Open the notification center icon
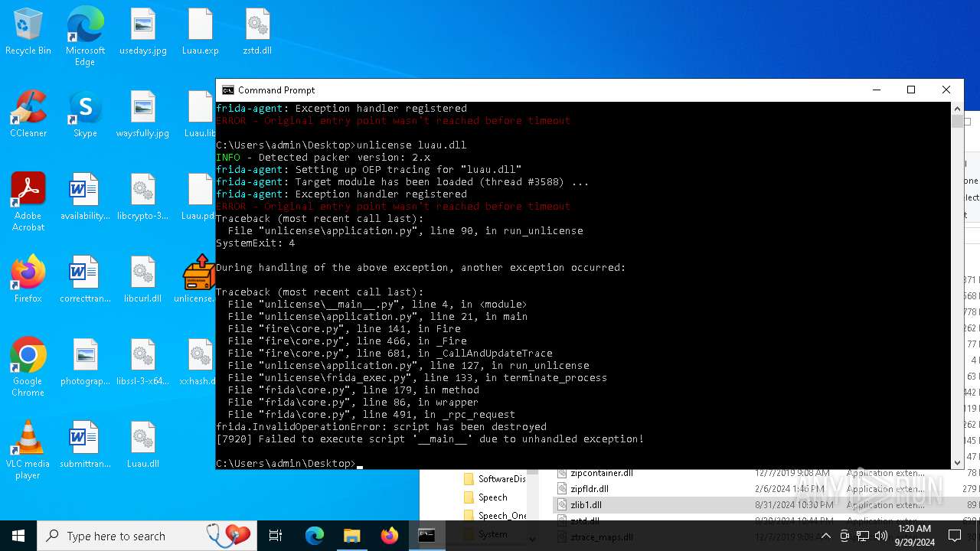The image size is (980, 551). [955, 536]
